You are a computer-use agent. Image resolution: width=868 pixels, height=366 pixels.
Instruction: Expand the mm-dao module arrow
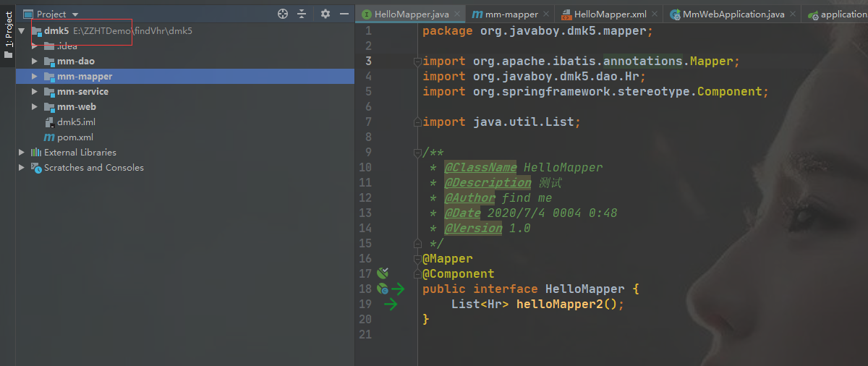[x=34, y=61]
